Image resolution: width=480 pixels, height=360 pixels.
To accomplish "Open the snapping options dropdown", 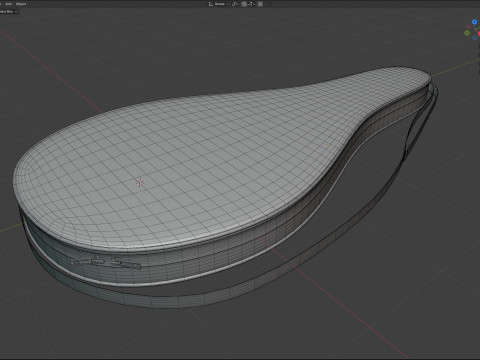I will 251,4.
